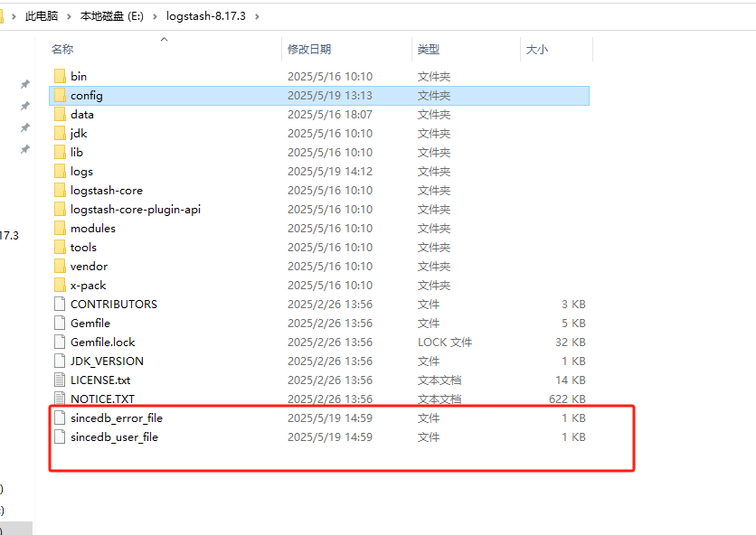Screen dimensions: 756x535
Task: Click the data folder icon
Action: pos(60,114)
